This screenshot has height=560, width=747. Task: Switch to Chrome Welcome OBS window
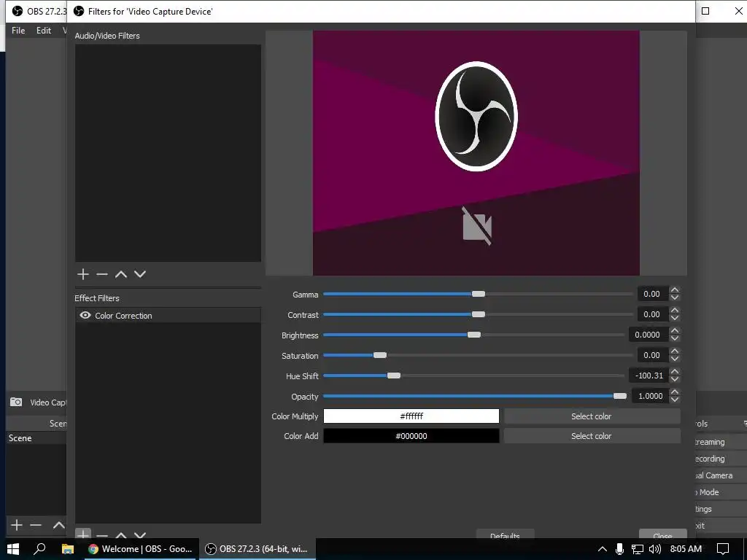tap(140, 549)
